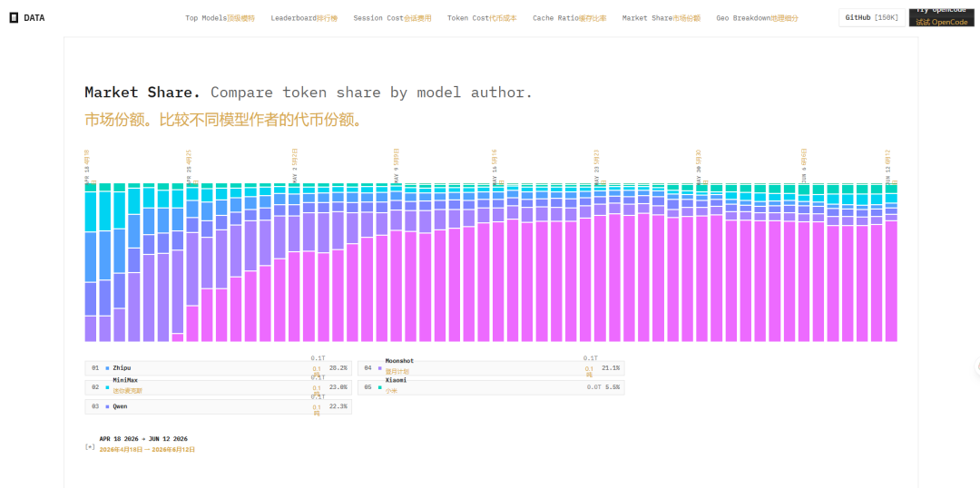Click the DATA logo icon
The width and height of the screenshot is (980, 488).
point(14,18)
